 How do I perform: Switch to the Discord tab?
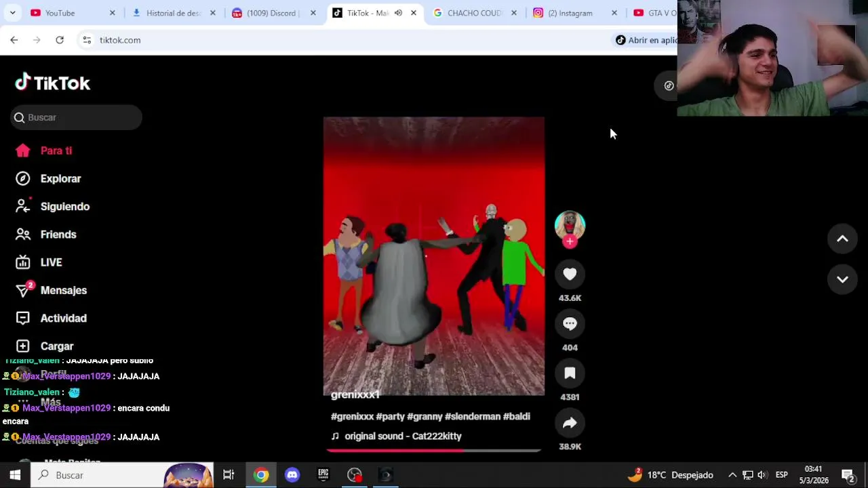click(274, 13)
